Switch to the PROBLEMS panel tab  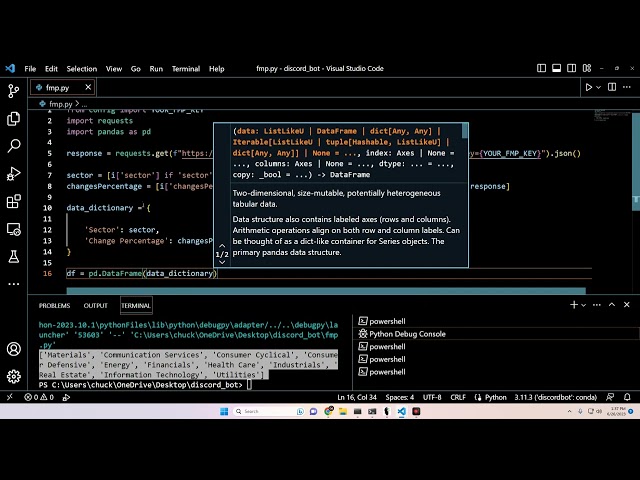pos(54,305)
